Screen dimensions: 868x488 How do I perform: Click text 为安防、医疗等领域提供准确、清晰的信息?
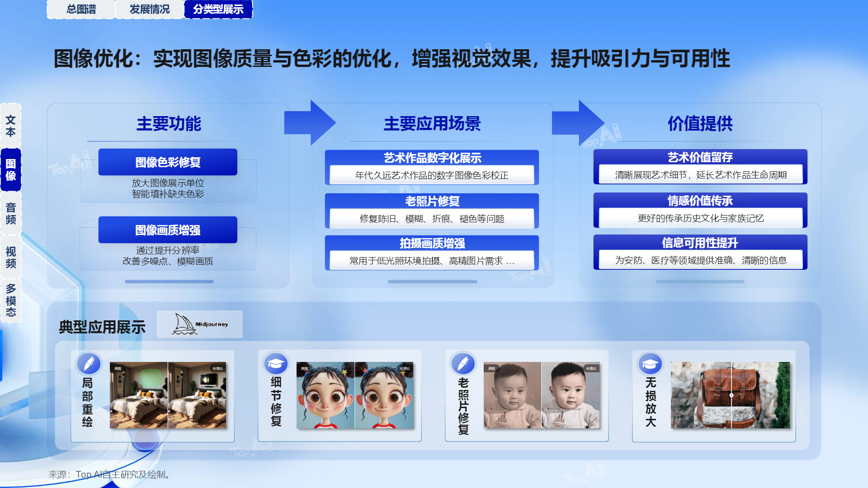coord(701,260)
